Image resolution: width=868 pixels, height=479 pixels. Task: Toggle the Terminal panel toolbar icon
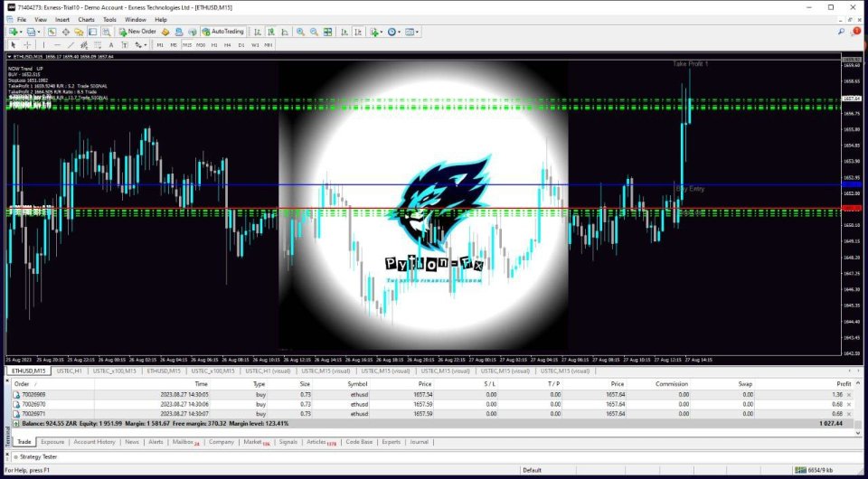(x=92, y=32)
